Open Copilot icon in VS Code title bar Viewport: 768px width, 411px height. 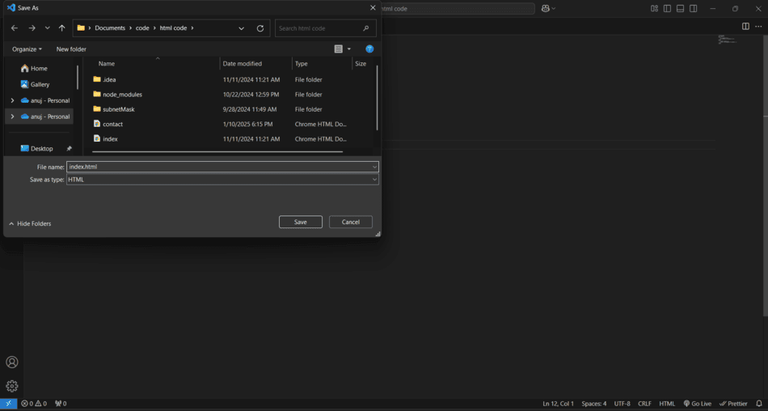545,8
